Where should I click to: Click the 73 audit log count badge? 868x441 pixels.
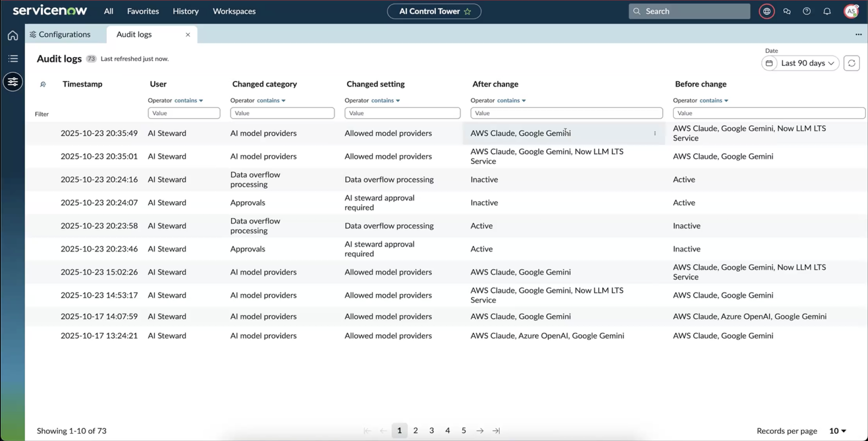point(91,59)
